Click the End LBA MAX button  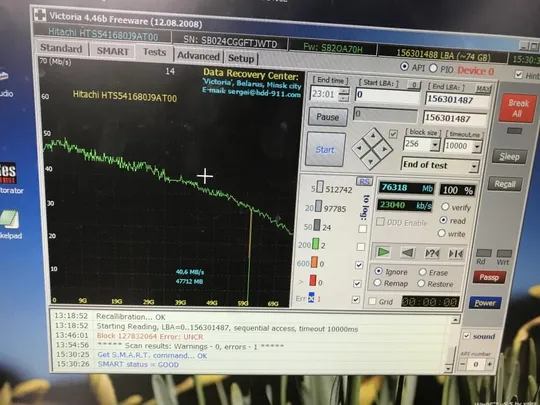click(x=483, y=89)
